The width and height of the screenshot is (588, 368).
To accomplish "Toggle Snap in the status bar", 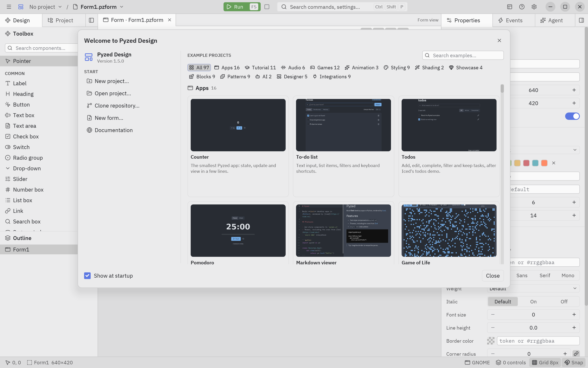I will pyautogui.click(x=574, y=362).
